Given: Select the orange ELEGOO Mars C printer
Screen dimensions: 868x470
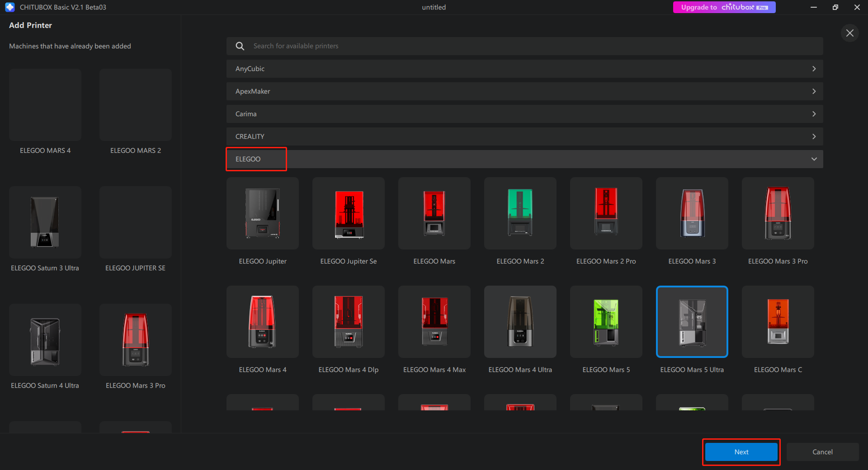Looking at the screenshot, I should click(778, 322).
